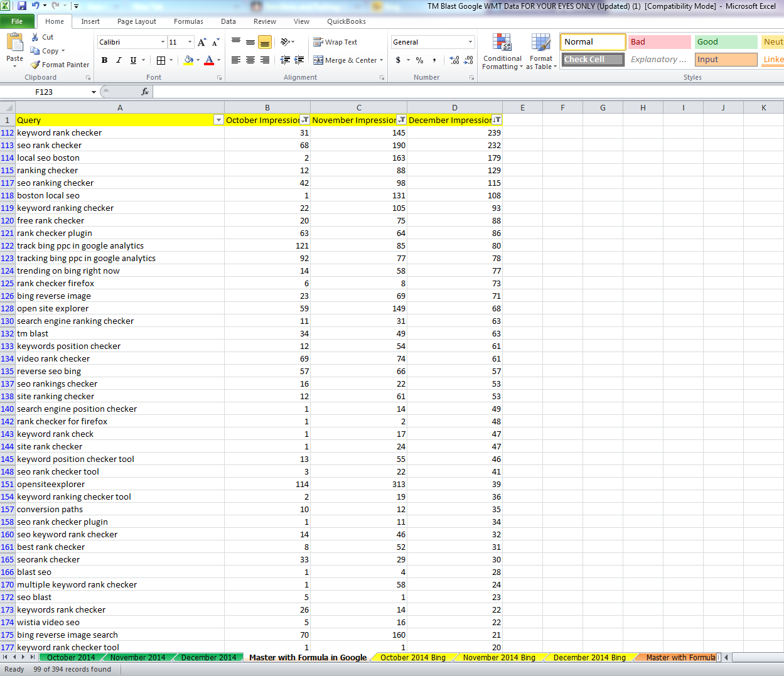This screenshot has height=676, width=784.
Task: Toggle underline formatting
Action: pyautogui.click(x=133, y=60)
